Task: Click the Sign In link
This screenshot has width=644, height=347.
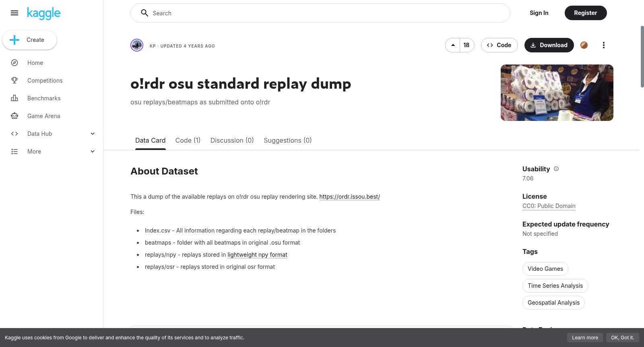Action: pos(539,13)
